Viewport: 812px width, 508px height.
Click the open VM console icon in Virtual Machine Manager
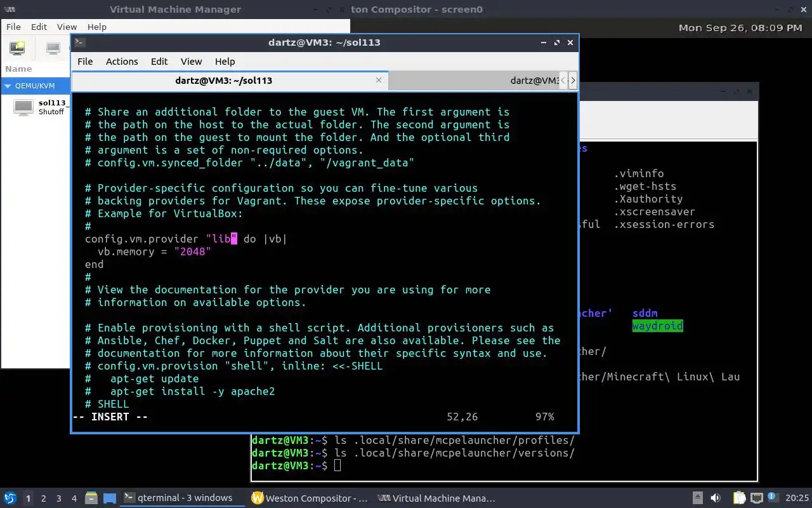click(x=54, y=48)
